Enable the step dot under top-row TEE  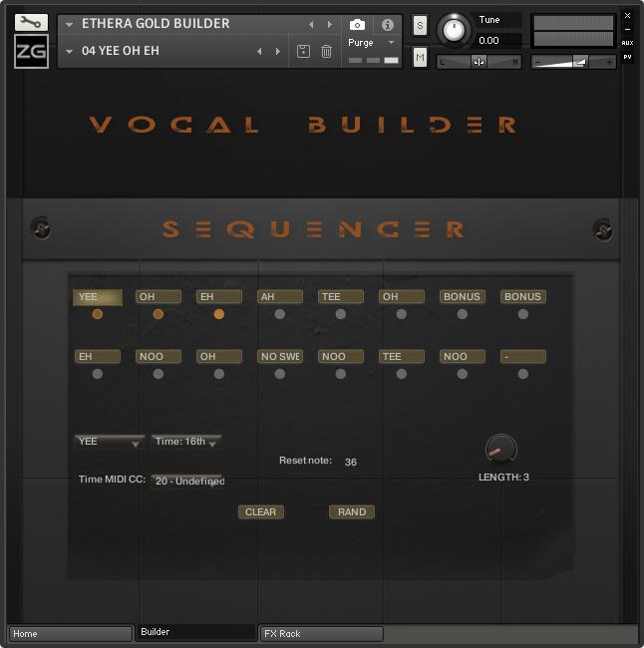[x=341, y=314]
